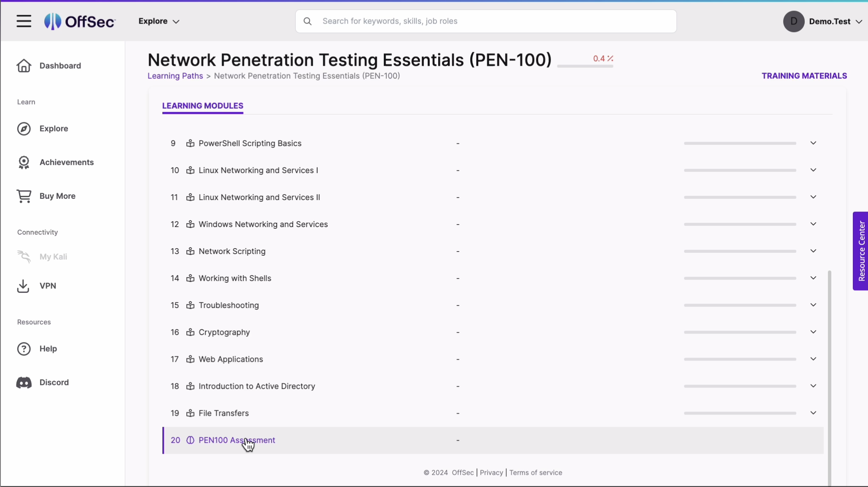Open the Explore dropdown in the top bar

pyautogui.click(x=158, y=21)
